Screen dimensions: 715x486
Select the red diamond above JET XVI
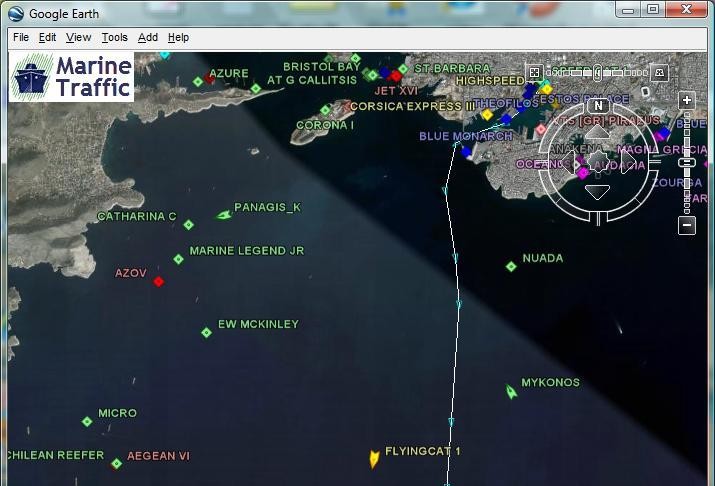[x=396, y=76]
